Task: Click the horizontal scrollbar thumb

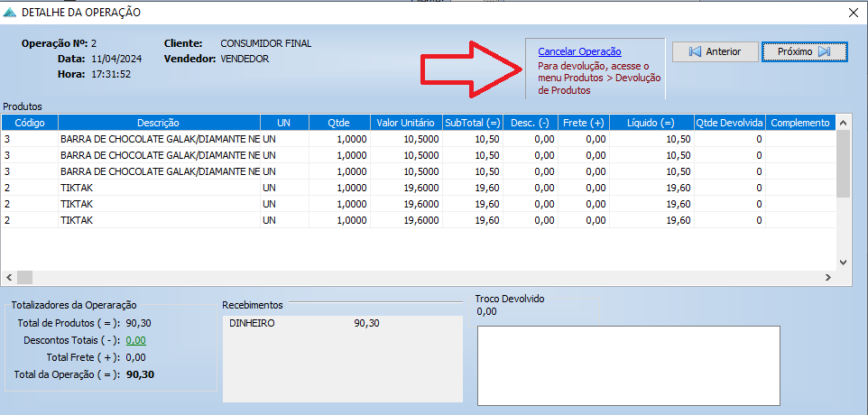Action: 25,277
